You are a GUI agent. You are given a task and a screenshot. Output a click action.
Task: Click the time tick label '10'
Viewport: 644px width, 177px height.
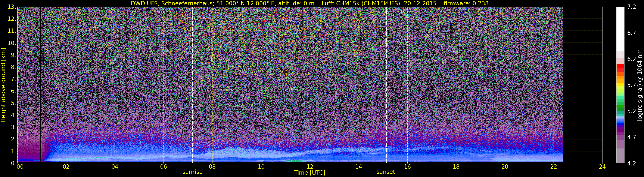[261, 167]
